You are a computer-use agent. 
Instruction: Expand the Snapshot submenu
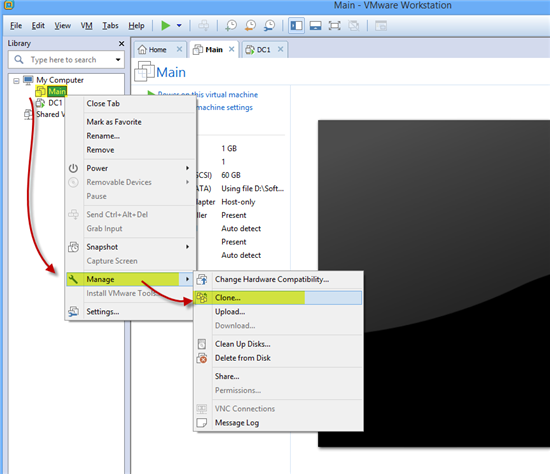coord(130,247)
